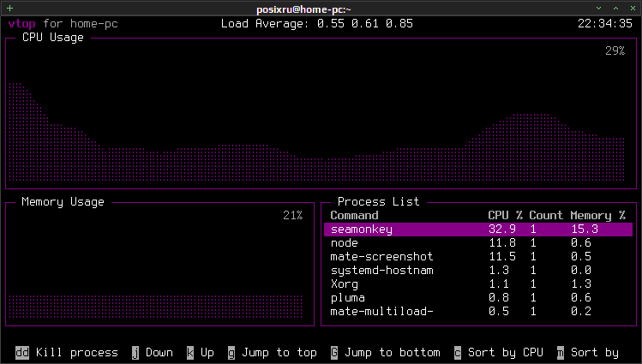The height and width of the screenshot is (364, 642).
Task: Click the 11.8 CPU value for node
Action: coord(502,243)
